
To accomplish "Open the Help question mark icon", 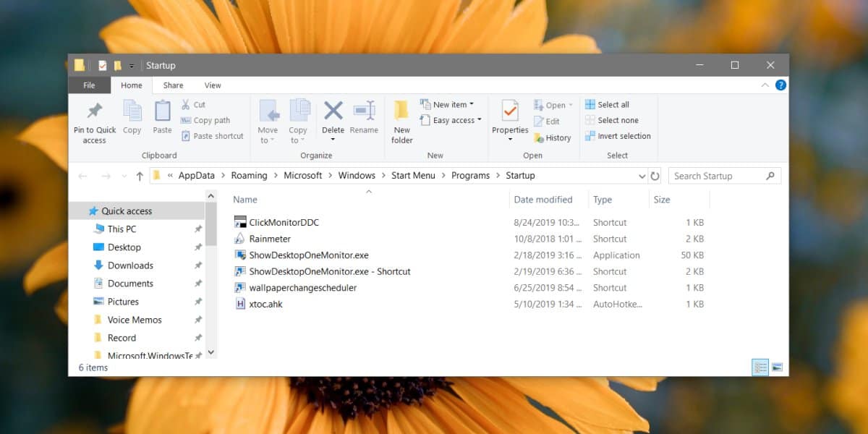I will pyautogui.click(x=781, y=85).
